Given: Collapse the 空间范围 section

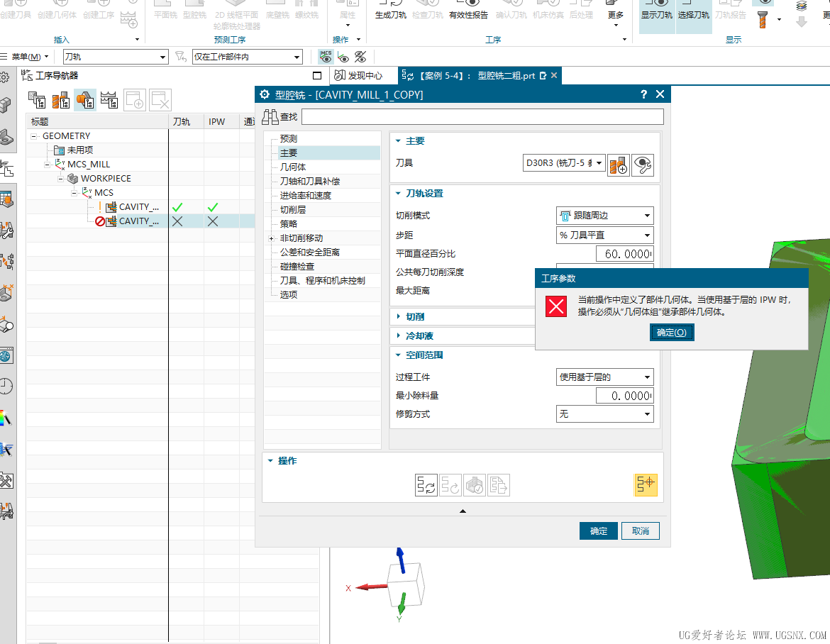Looking at the screenshot, I should 398,355.
